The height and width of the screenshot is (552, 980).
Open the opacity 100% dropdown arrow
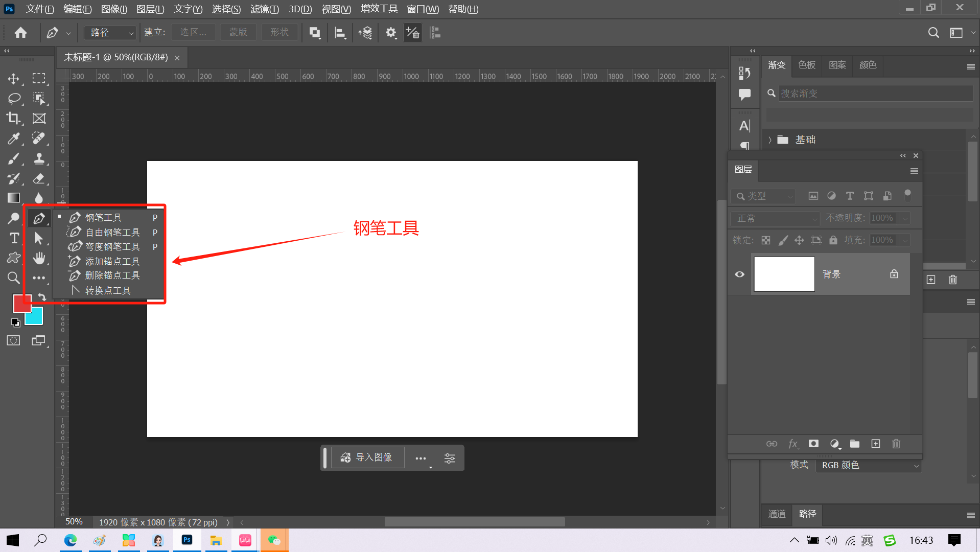point(905,219)
